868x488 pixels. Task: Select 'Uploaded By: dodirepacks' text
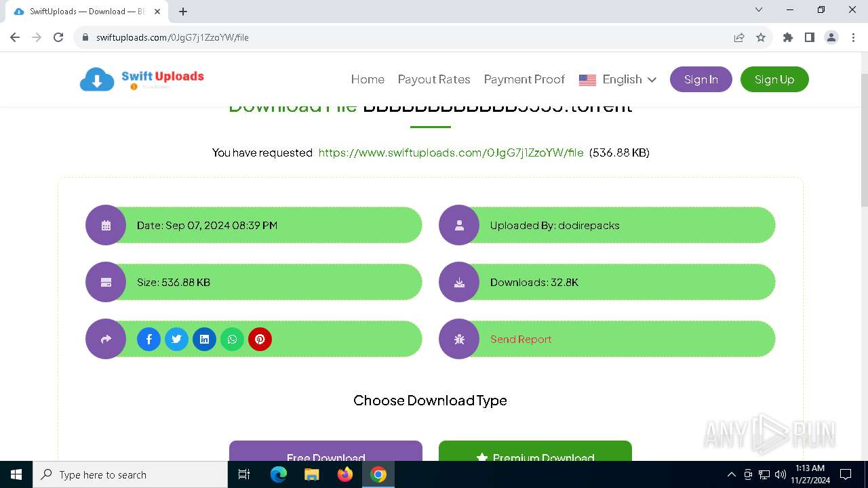tap(555, 225)
